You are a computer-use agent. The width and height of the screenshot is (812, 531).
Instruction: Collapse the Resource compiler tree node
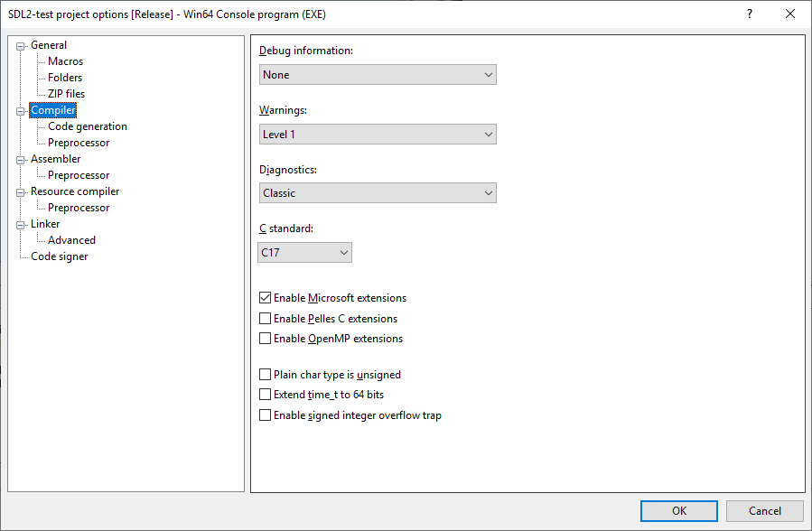[x=20, y=192]
